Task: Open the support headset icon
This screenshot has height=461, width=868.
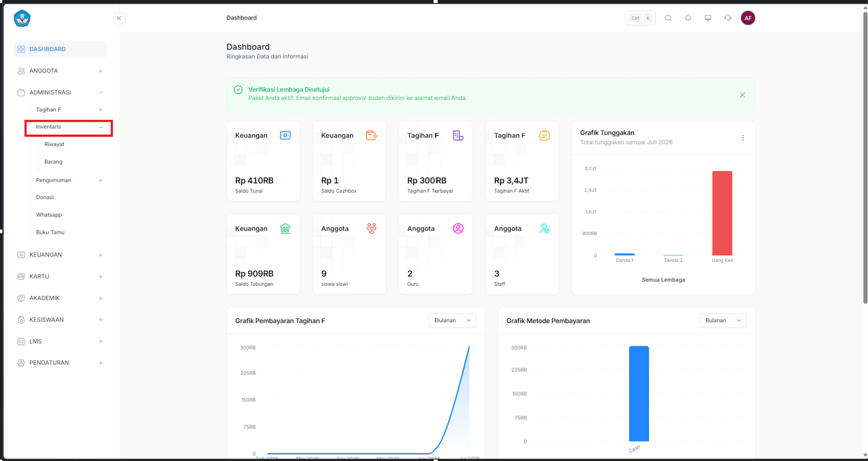Action: click(728, 18)
